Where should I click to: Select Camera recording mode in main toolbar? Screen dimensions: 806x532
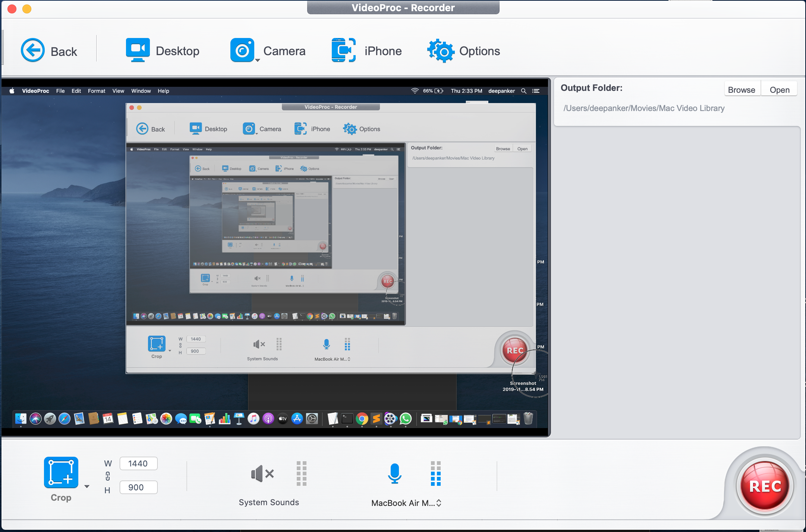pyautogui.click(x=268, y=50)
